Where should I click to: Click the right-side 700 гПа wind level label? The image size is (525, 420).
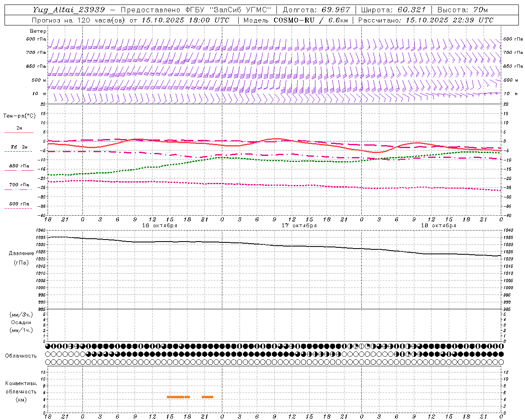[513, 52]
